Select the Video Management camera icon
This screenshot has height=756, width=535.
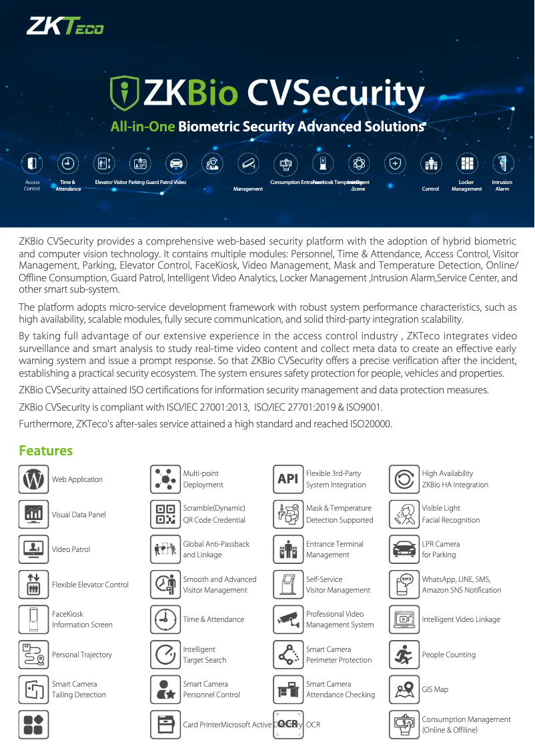(x=248, y=163)
